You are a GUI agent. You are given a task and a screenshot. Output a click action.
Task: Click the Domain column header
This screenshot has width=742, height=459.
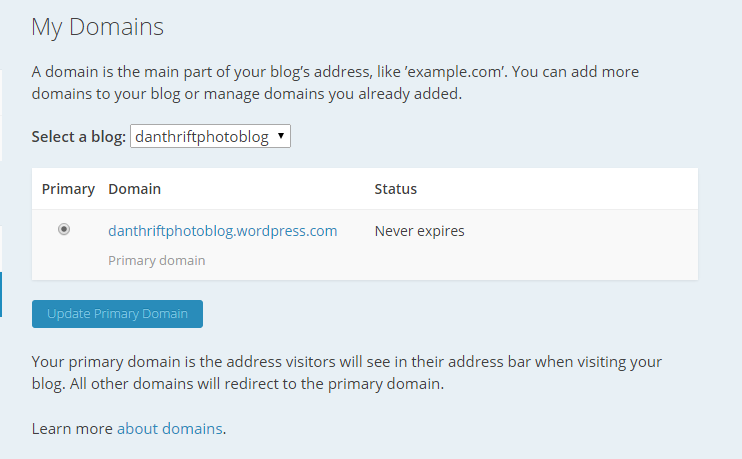(134, 189)
